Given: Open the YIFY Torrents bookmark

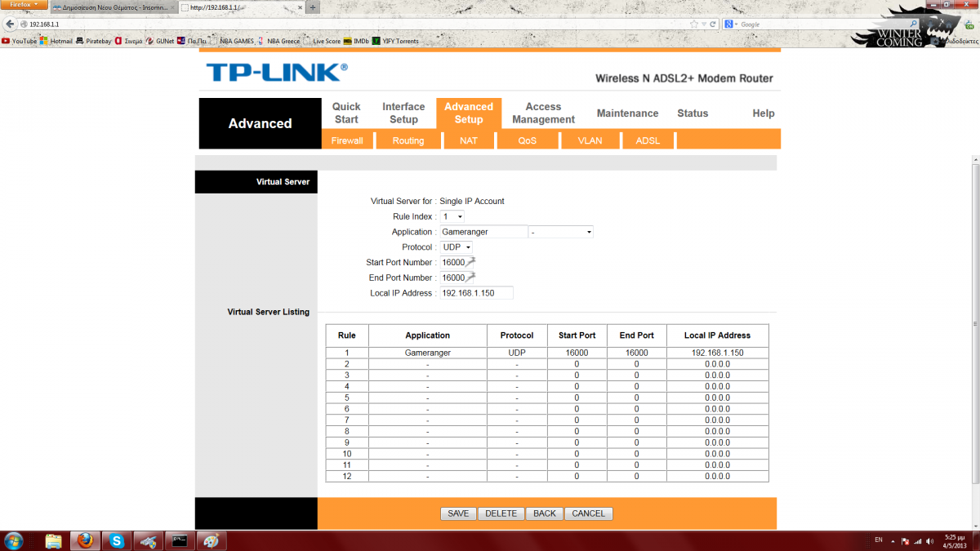Looking at the screenshot, I should pos(395,41).
